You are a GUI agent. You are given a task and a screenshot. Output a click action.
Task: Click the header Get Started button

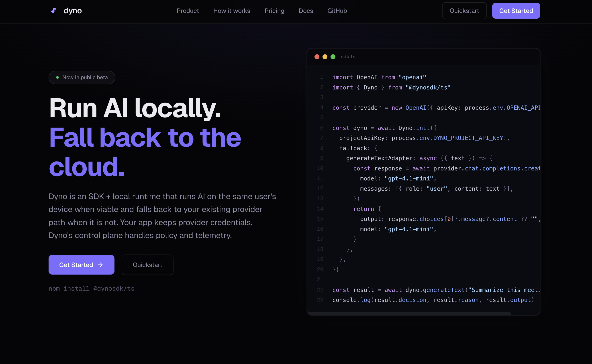[516, 11]
